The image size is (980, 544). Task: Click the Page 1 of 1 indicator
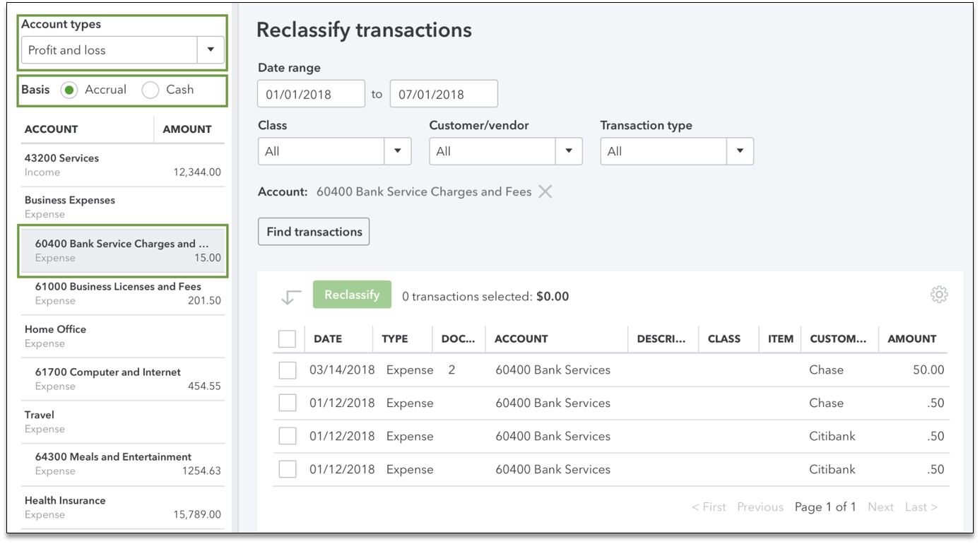point(825,507)
